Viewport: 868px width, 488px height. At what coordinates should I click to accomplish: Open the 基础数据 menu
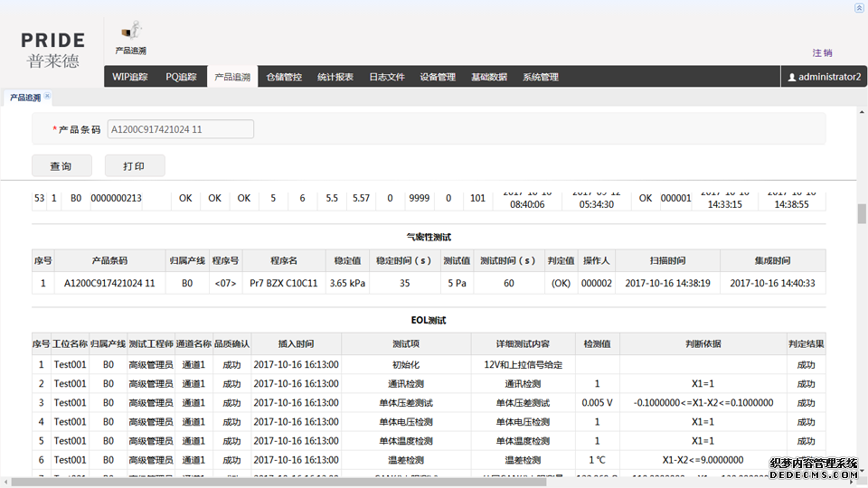click(x=489, y=78)
